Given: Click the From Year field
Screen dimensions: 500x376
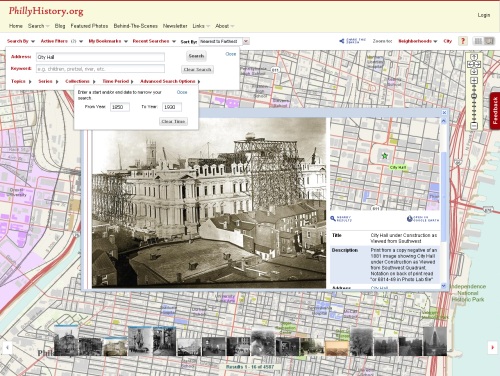Looking at the screenshot, I should (120, 107).
